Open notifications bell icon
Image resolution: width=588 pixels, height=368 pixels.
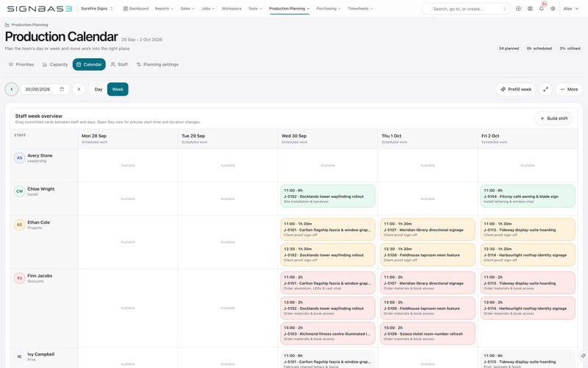coord(542,9)
